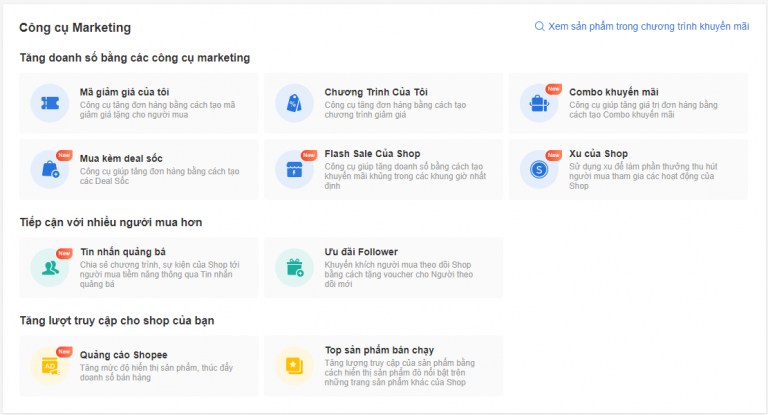This screenshot has height=415, width=768.
Task: Select the Combo khuyến mãi title
Action: (x=614, y=92)
